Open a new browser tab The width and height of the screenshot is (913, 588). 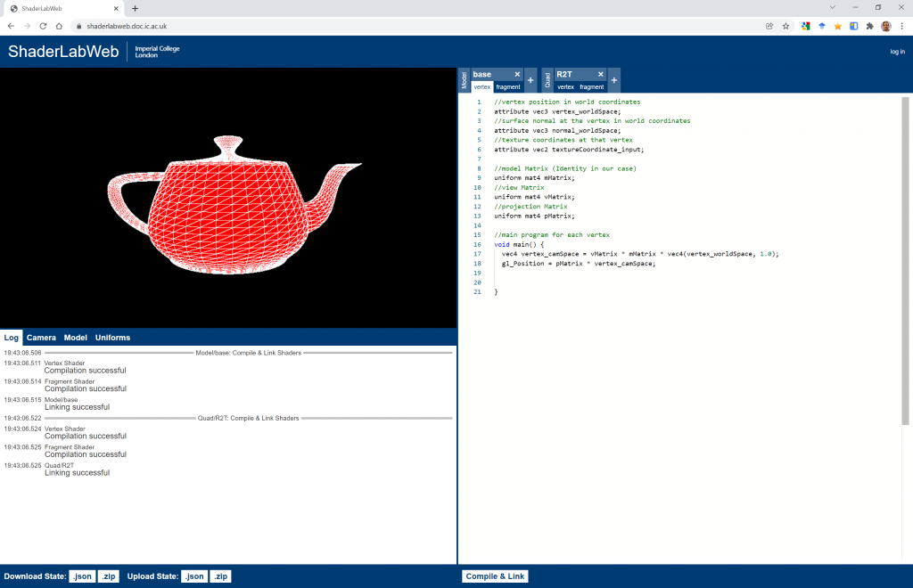tap(135, 8)
